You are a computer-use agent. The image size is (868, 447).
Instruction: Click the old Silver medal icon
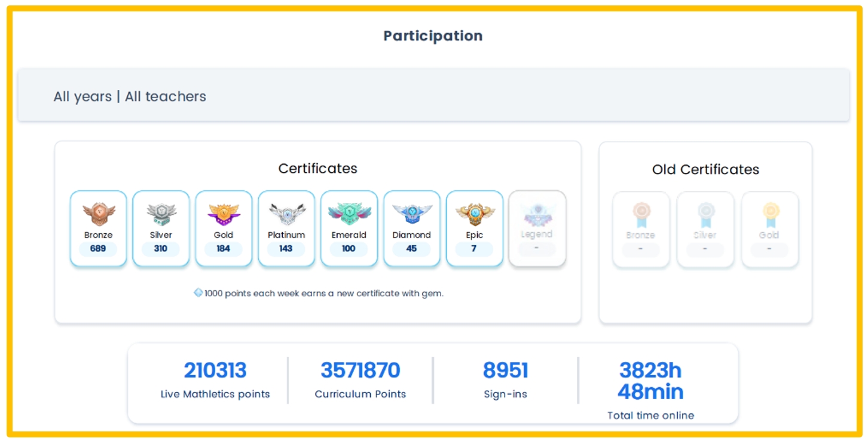(705, 215)
